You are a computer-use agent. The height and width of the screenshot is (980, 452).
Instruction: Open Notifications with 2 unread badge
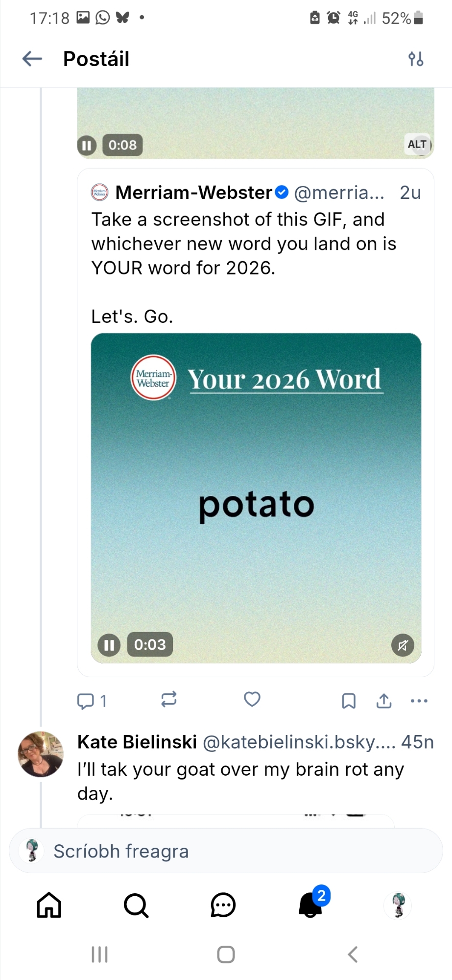click(311, 905)
